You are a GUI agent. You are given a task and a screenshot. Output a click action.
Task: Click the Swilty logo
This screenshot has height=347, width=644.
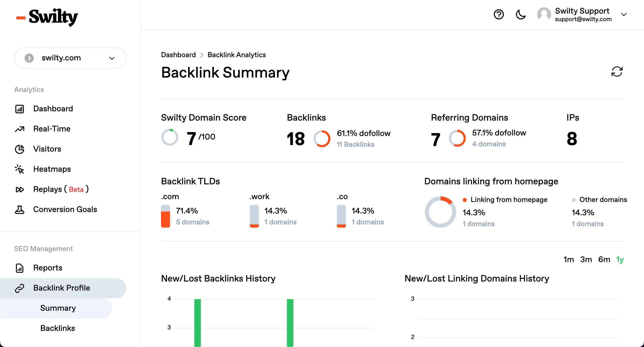click(x=47, y=17)
